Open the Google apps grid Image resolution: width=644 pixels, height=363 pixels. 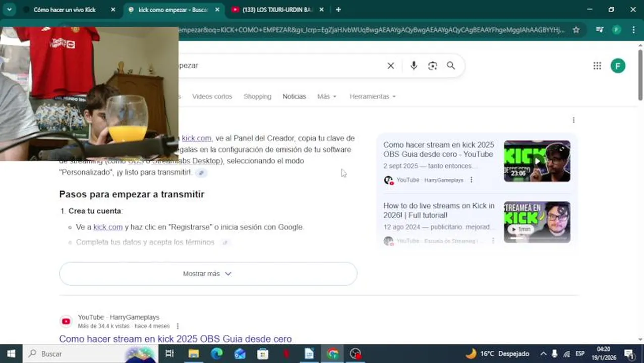tap(597, 66)
